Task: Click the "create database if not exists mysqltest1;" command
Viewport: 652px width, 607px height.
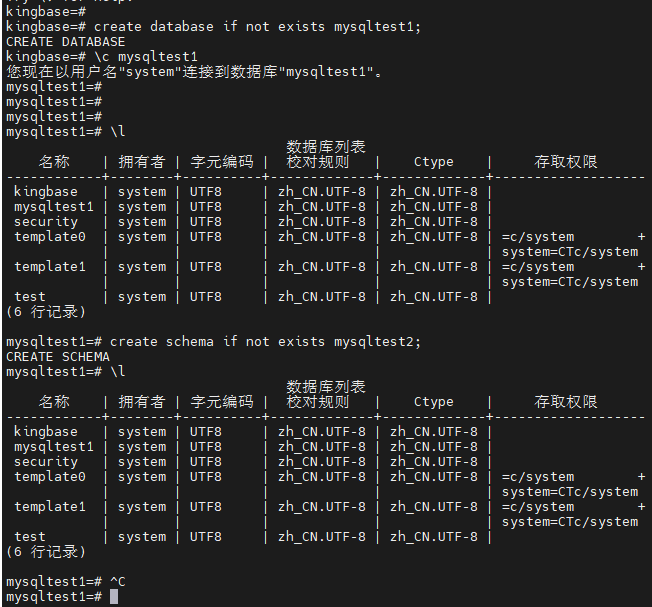Action: point(258,27)
